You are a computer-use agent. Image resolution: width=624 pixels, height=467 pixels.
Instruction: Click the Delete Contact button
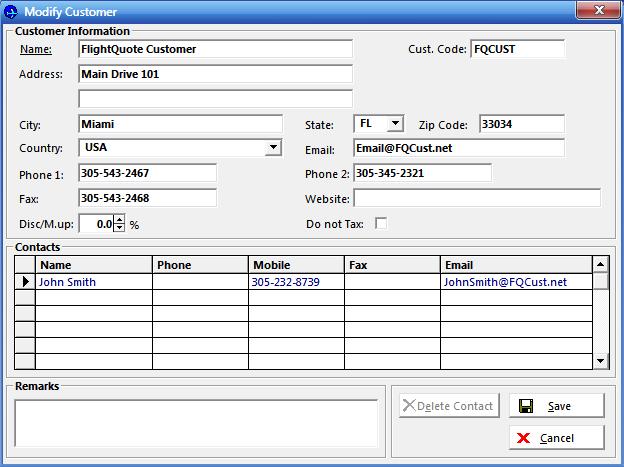point(447,405)
